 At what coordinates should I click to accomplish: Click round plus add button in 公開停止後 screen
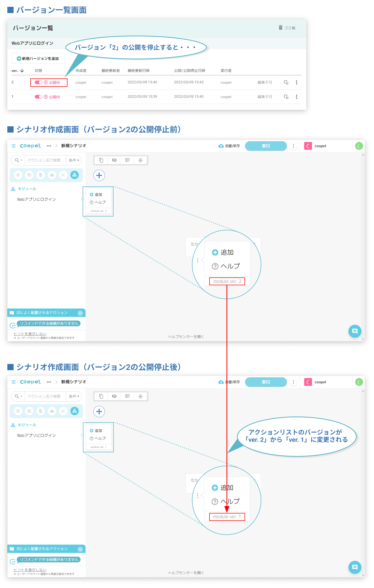99,412
